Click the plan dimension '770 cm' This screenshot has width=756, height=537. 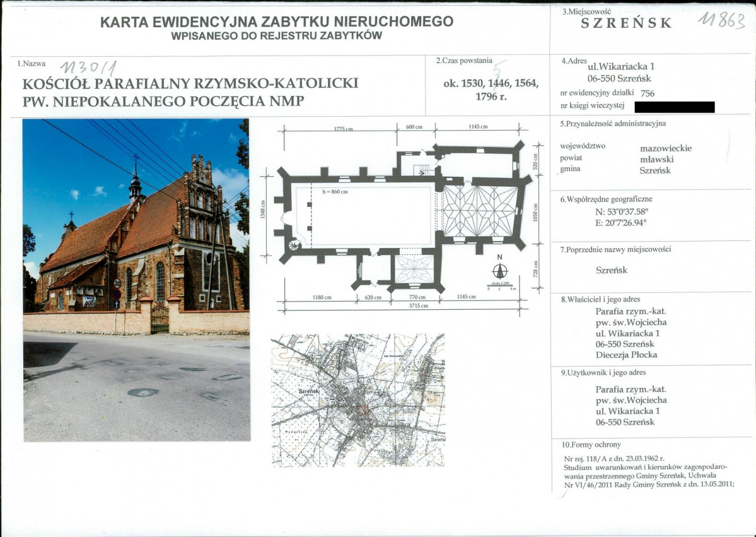(x=417, y=297)
